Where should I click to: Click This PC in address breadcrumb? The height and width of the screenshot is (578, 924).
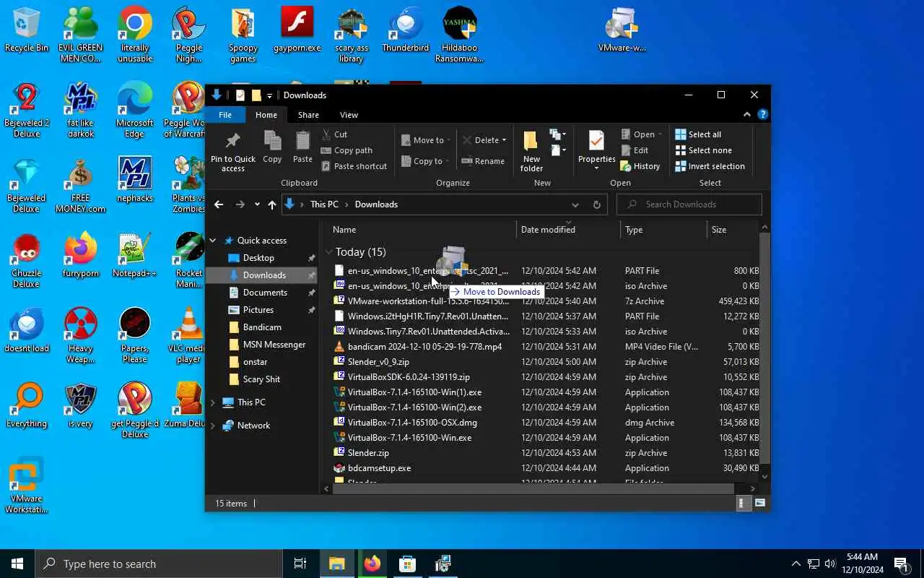click(x=324, y=204)
